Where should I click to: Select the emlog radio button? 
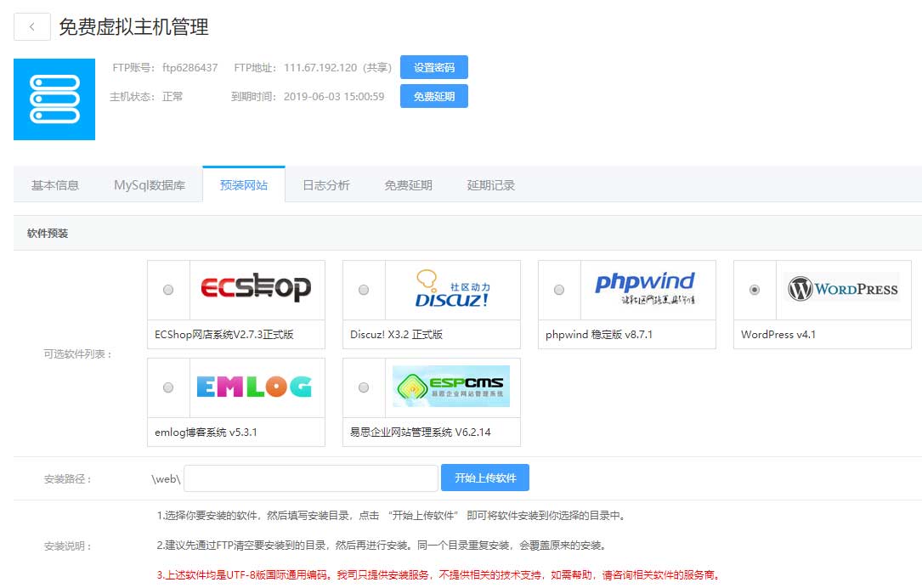(168, 387)
